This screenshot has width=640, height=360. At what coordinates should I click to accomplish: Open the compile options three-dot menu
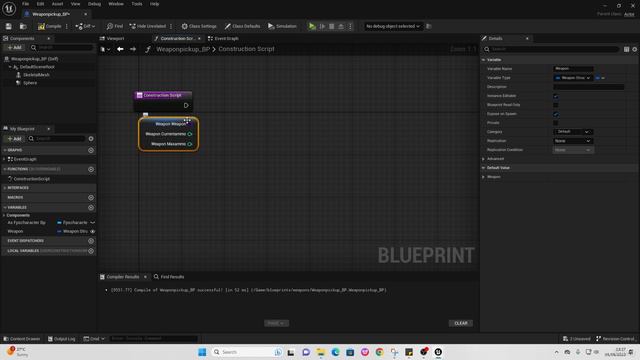point(67,26)
